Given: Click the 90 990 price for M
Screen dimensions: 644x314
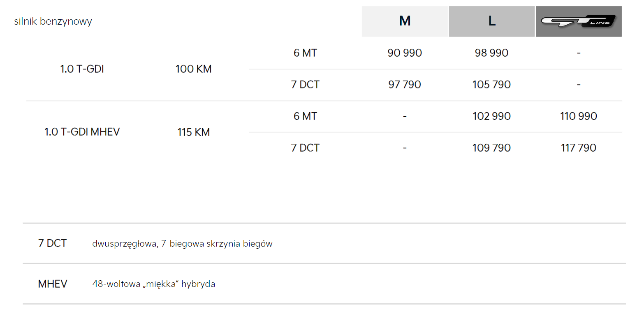Looking at the screenshot, I should (x=405, y=53).
